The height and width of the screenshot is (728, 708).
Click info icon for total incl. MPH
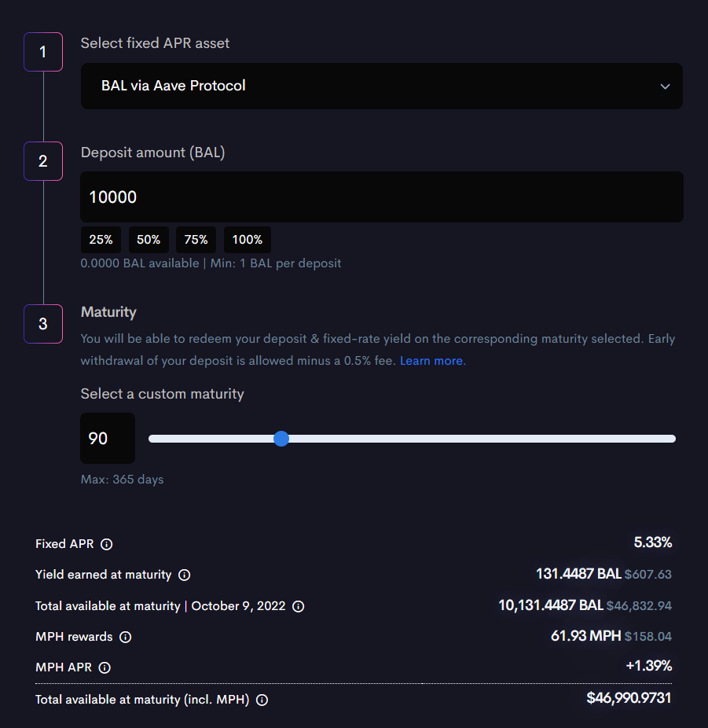coord(262,700)
